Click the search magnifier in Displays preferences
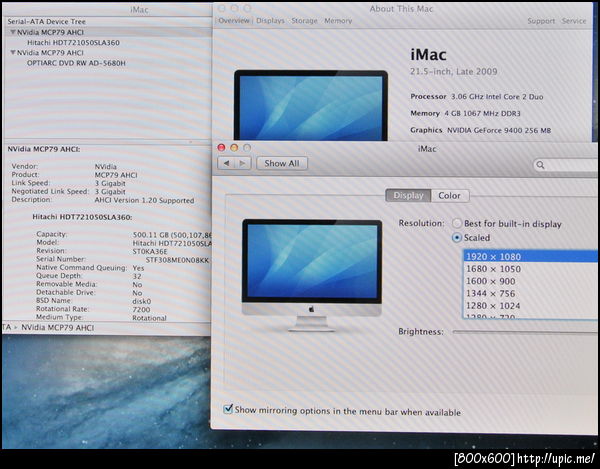 click(540, 165)
